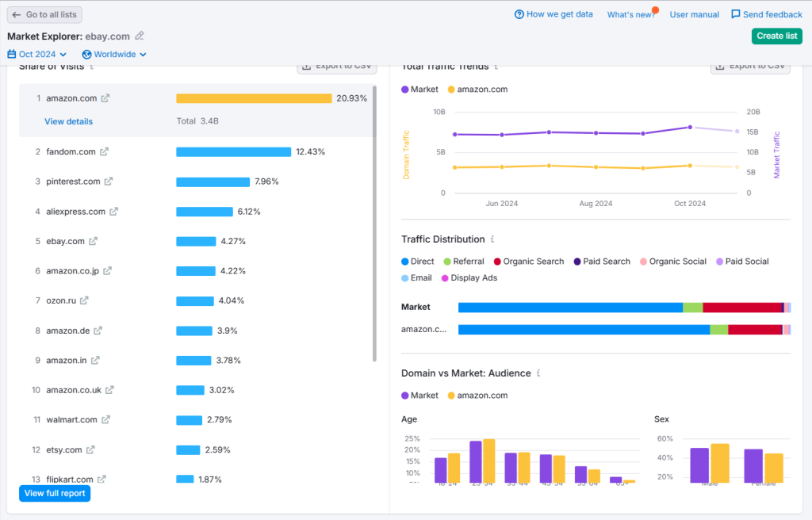Open amazon.de external link icon

point(98,331)
